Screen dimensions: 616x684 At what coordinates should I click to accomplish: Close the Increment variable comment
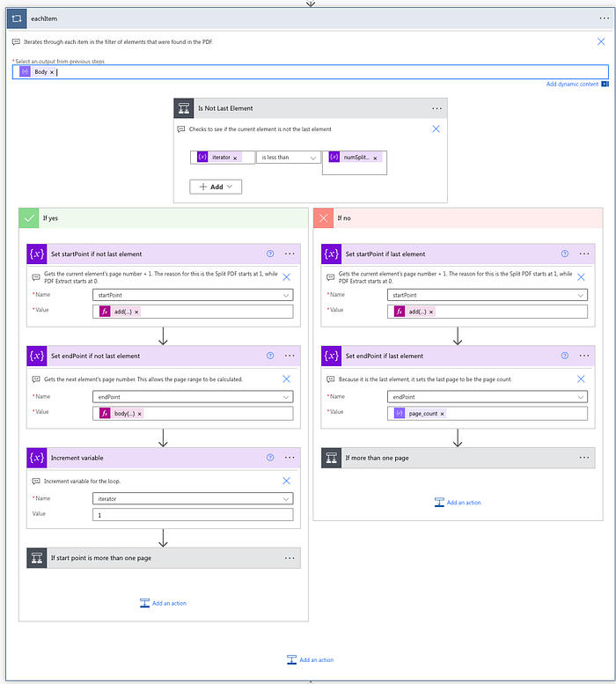click(x=286, y=481)
